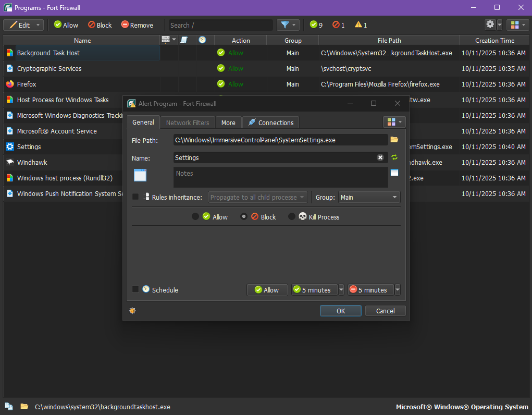Switch to the Connections tab
532x415 pixels.
point(271,123)
